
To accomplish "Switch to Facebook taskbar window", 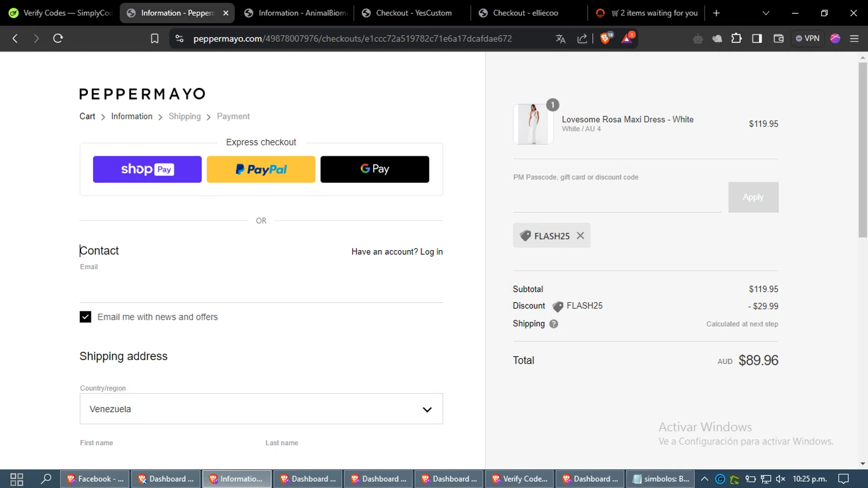I will [x=95, y=479].
